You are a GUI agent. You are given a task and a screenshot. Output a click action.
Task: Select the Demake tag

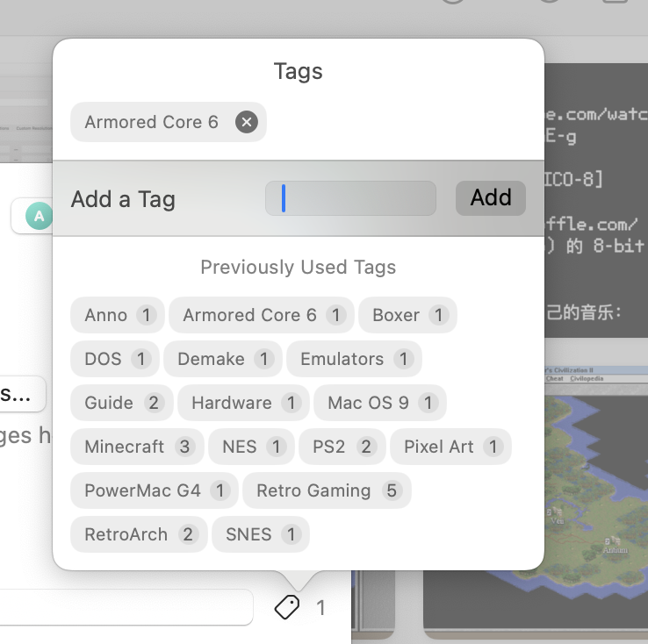coord(223,359)
